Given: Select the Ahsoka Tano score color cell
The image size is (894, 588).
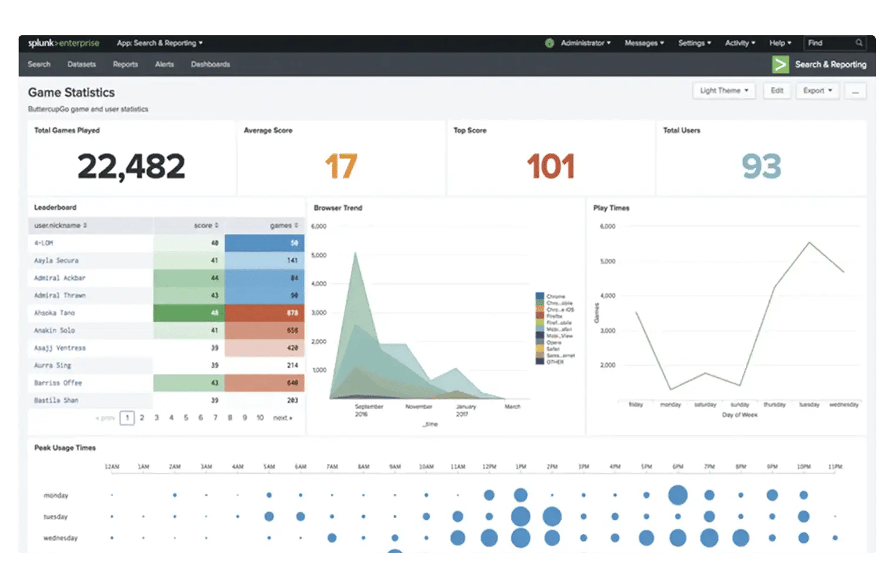Looking at the screenshot, I should [188, 313].
